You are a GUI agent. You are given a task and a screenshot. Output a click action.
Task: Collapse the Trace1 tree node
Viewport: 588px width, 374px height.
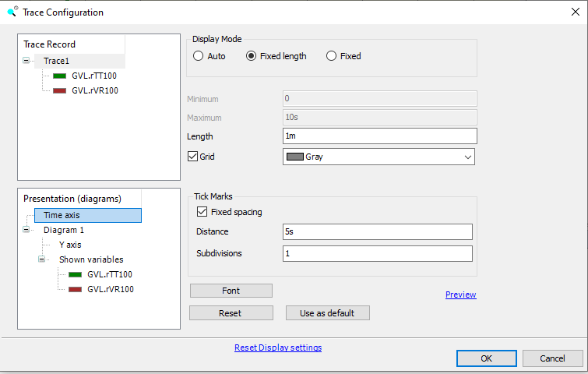27,61
